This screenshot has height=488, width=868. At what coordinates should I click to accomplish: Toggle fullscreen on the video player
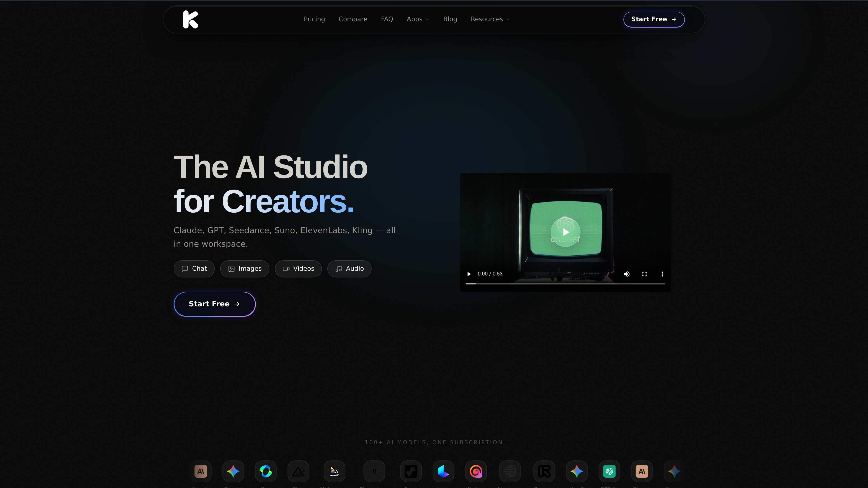click(x=644, y=274)
